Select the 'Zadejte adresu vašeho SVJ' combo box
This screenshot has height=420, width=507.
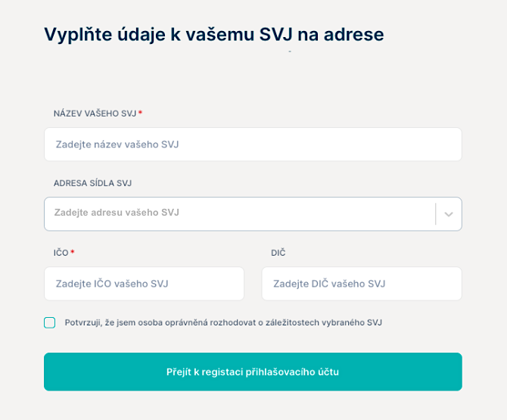click(253, 213)
